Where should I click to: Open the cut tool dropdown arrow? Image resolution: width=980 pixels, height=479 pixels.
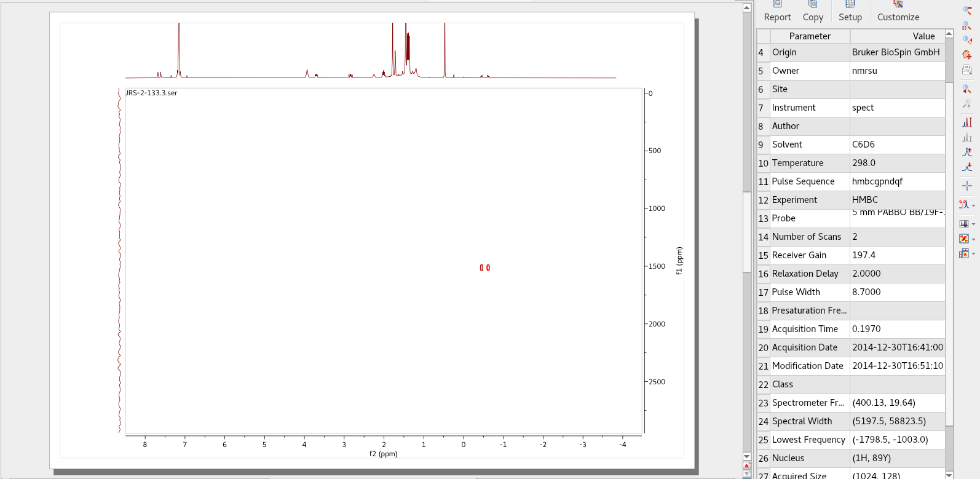click(973, 205)
